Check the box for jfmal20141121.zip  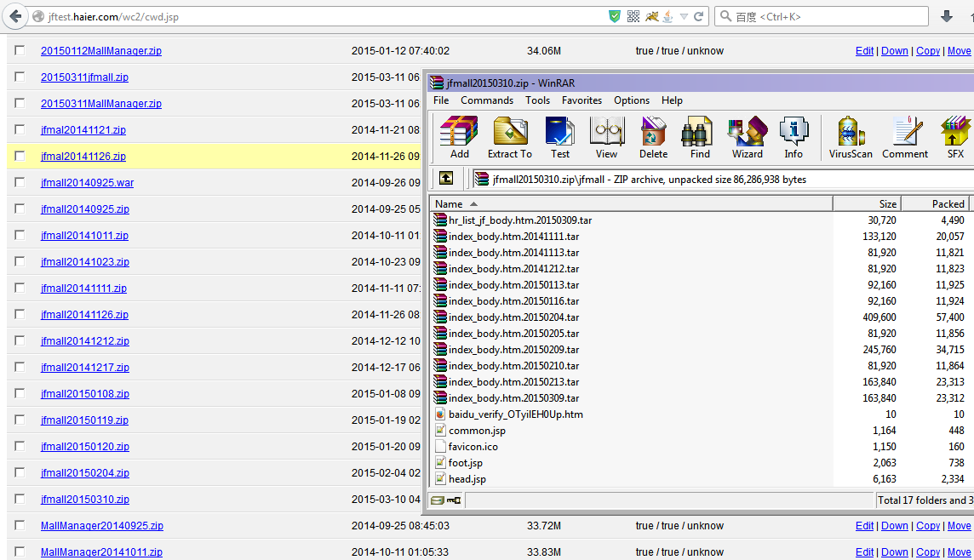(x=20, y=129)
